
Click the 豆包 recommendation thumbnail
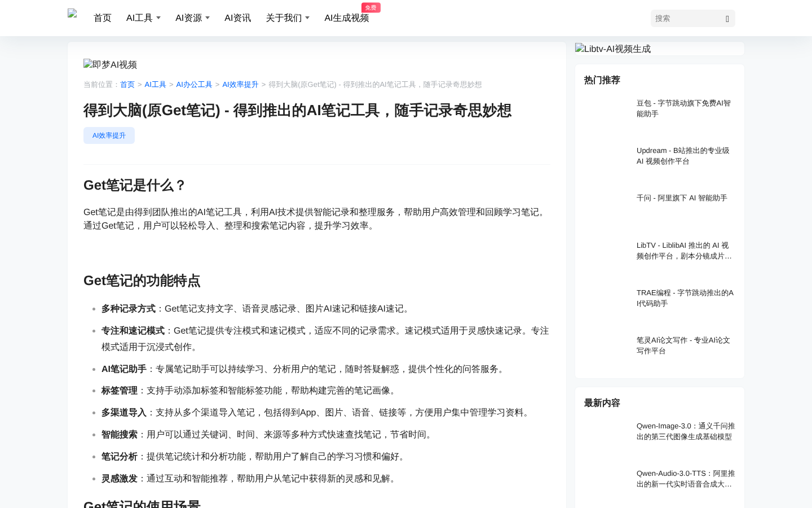pyautogui.click(x=606, y=113)
